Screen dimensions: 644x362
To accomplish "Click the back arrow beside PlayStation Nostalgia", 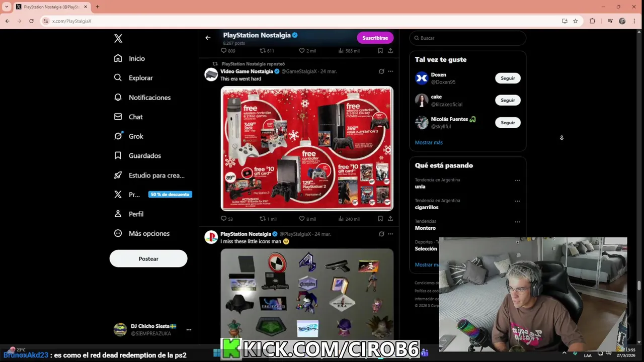I will (208, 38).
